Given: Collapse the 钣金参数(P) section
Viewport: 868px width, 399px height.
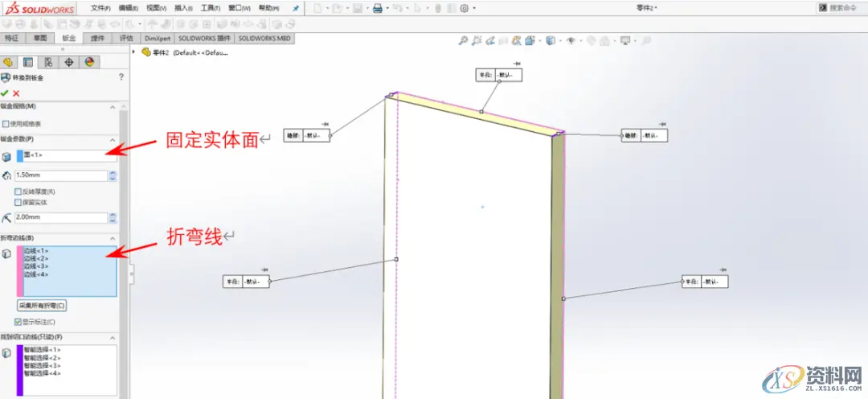Looking at the screenshot, I should point(113,140).
